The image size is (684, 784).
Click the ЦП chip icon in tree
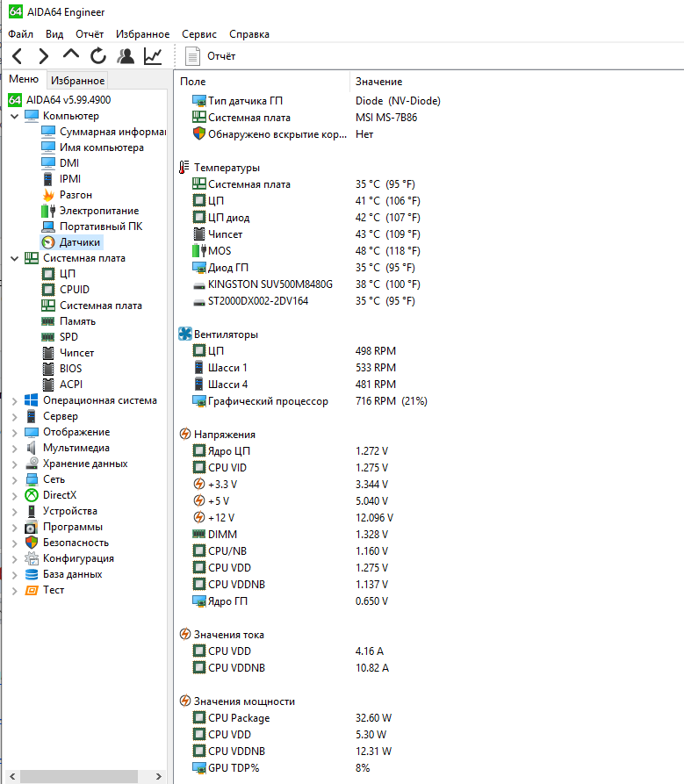point(48,274)
